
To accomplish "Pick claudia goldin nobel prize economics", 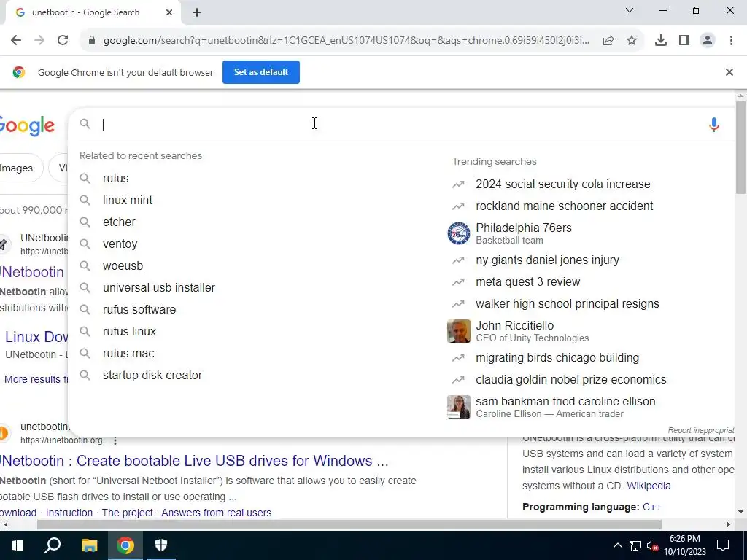I will (570, 379).
